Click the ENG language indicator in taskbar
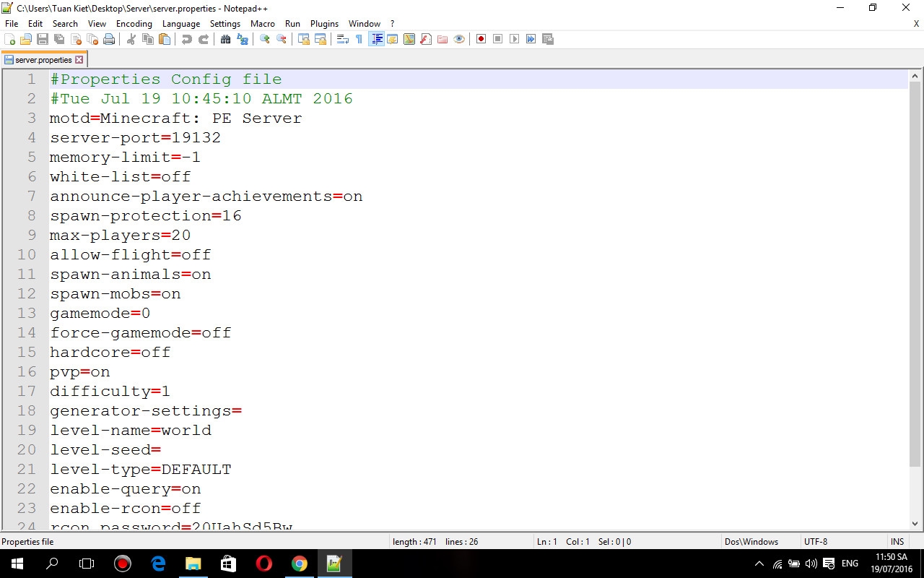 [850, 564]
